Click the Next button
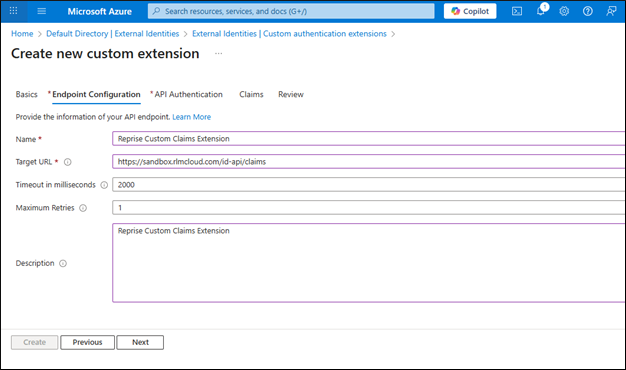The image size is (626, 370). pos(140,342)
